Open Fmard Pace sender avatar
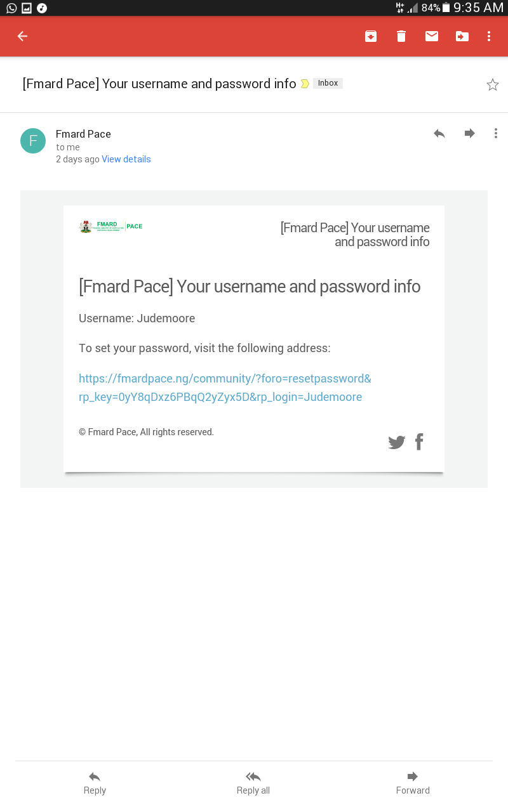This screenshot has height=812, width=508. [x=33, y=141]
